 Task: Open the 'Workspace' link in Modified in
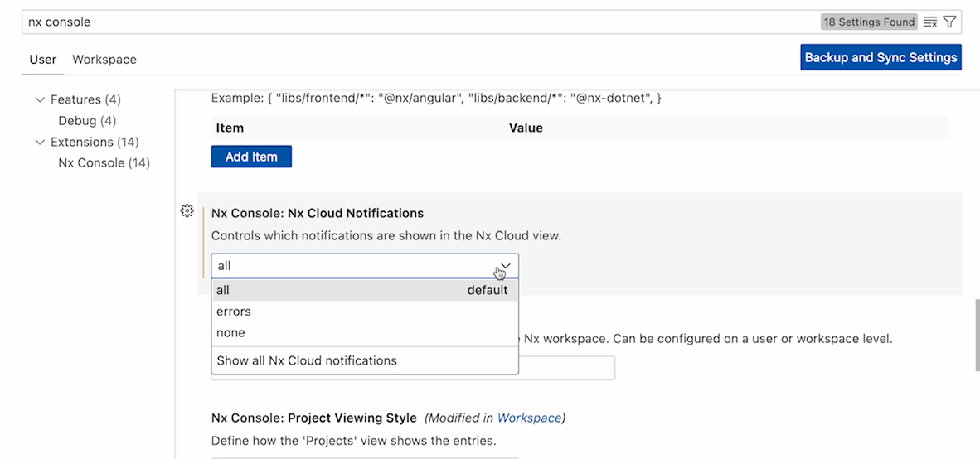(529, 418)
